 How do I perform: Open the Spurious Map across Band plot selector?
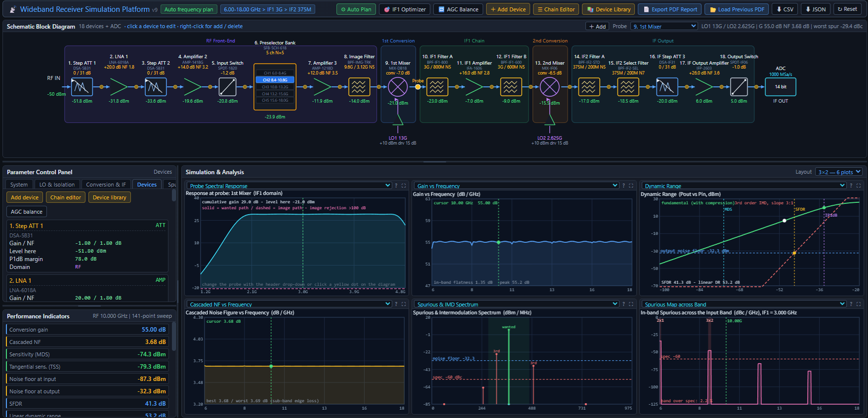tap(744, 304)
